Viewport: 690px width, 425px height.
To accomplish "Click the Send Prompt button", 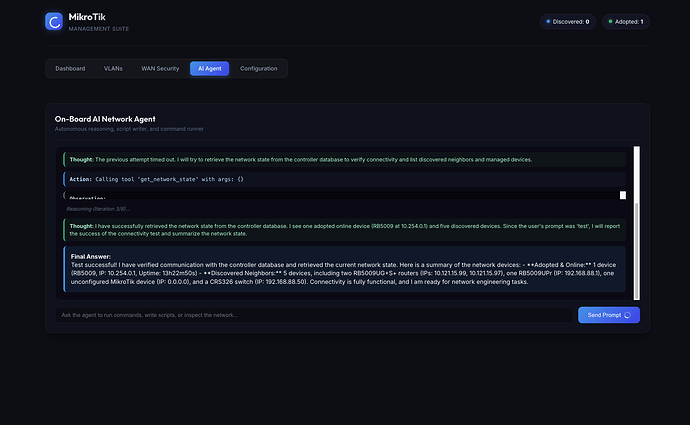I will coord(609,315).
